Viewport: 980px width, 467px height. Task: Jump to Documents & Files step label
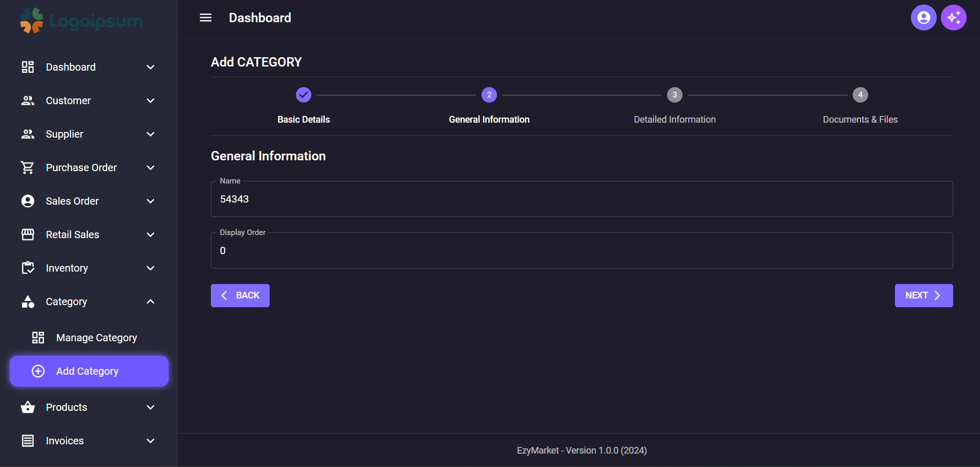pos(860,120)
